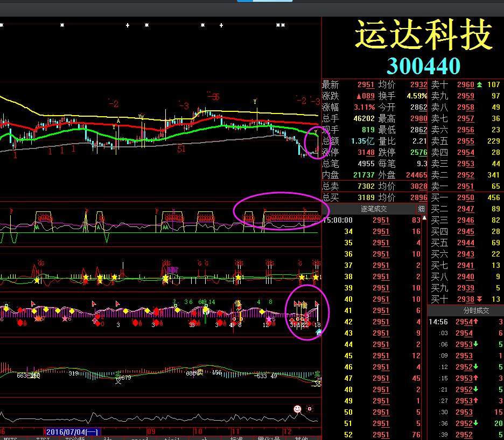Click the 涨幅 value 3.11%

coord(364,107)
